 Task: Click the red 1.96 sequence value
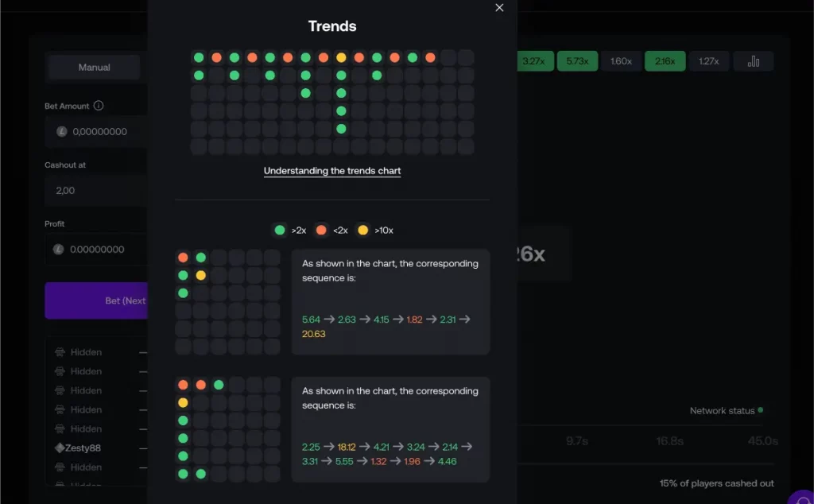click(412, 461)
